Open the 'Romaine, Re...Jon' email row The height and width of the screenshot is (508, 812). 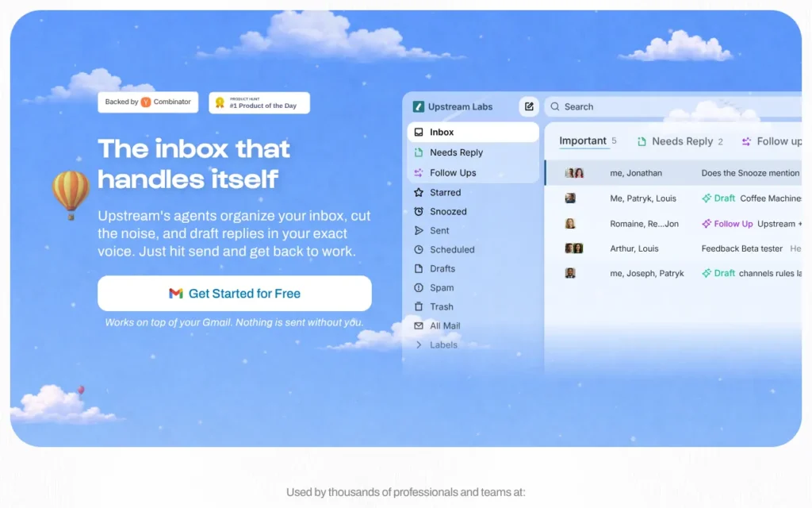click(673, 223)
